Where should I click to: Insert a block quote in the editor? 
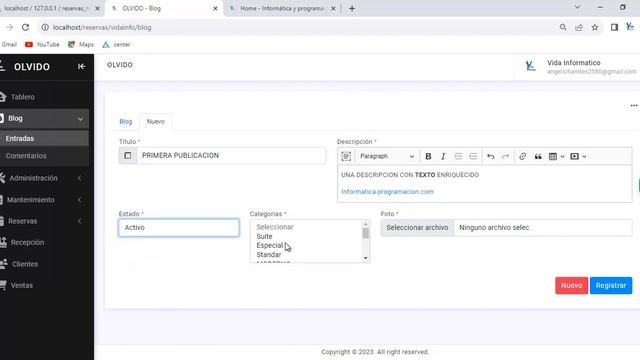coord(538,156)
